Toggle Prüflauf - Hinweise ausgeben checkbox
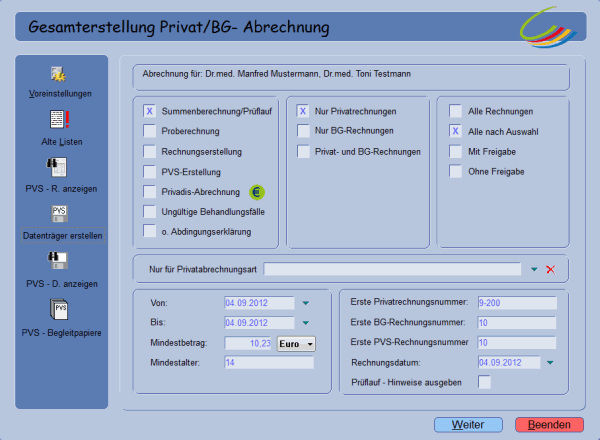Image resolution: width=600 pixels, height=440 pixels. click(x=485, y=382)
